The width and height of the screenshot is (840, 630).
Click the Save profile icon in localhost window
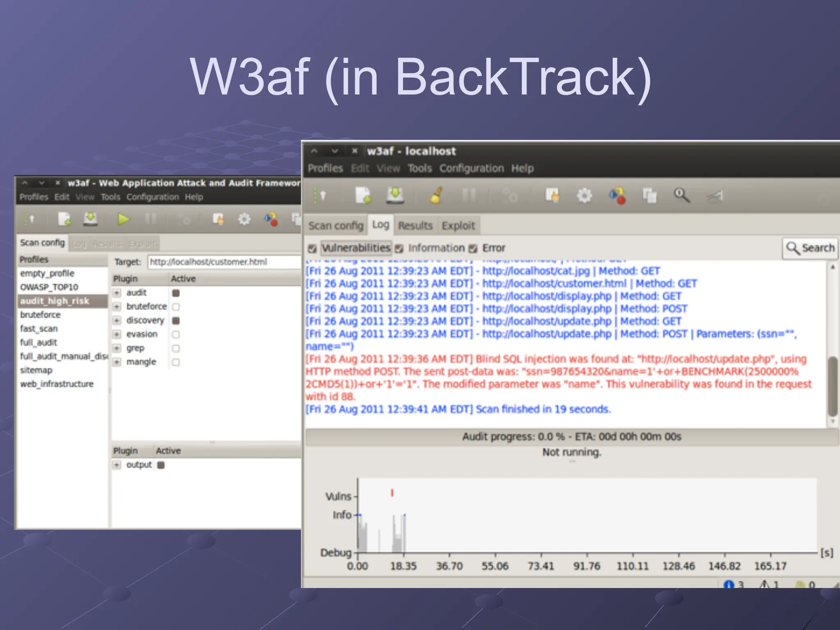[395, 195]
